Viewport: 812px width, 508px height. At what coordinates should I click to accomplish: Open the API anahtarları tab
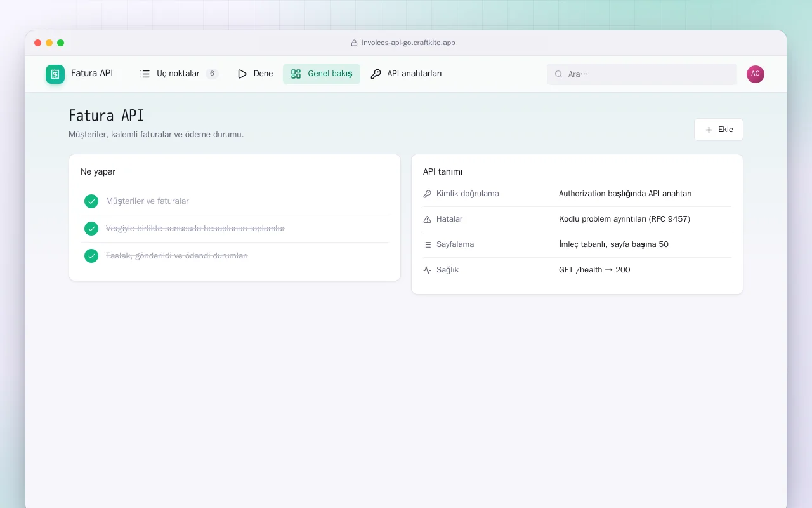click(x=406, y=74)
